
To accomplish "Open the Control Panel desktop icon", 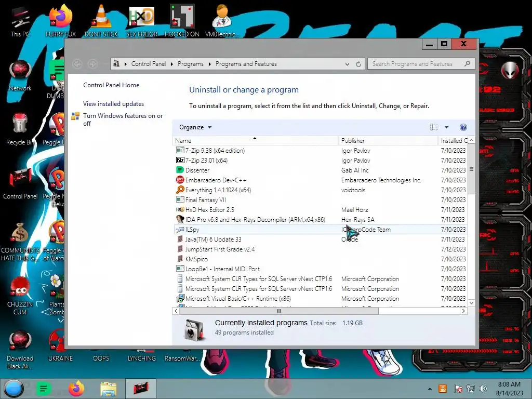I will 20,183.
